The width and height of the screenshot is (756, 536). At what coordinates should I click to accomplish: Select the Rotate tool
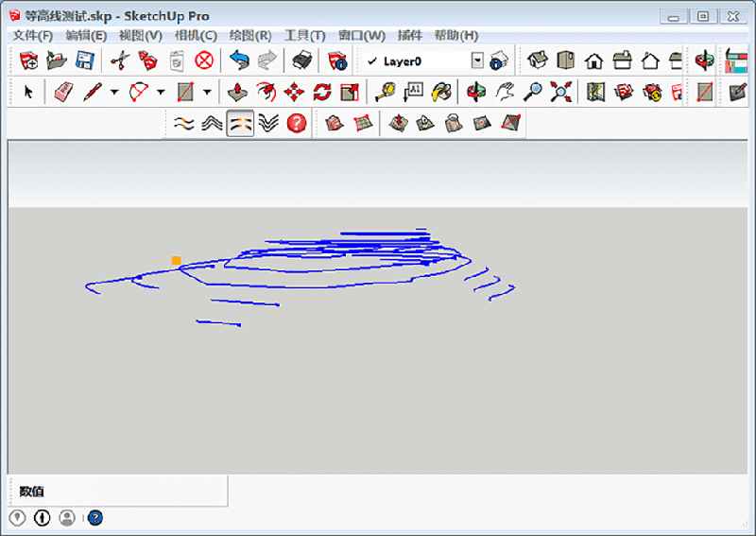tap(322, 92)
